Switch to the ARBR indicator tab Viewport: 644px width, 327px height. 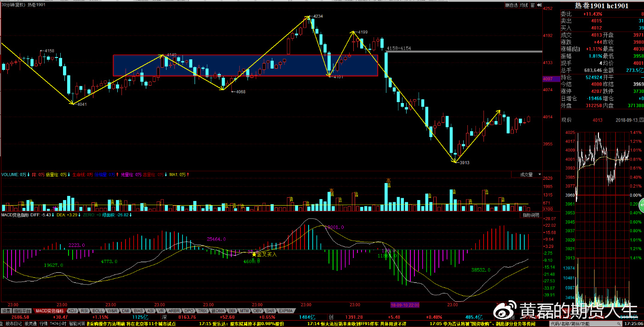coord(174,311)
